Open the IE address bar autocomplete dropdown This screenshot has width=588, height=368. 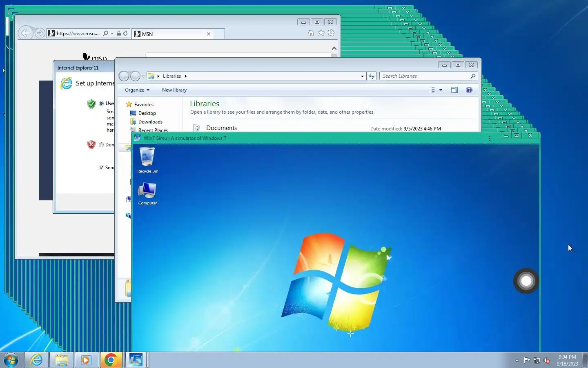(112, 34)
